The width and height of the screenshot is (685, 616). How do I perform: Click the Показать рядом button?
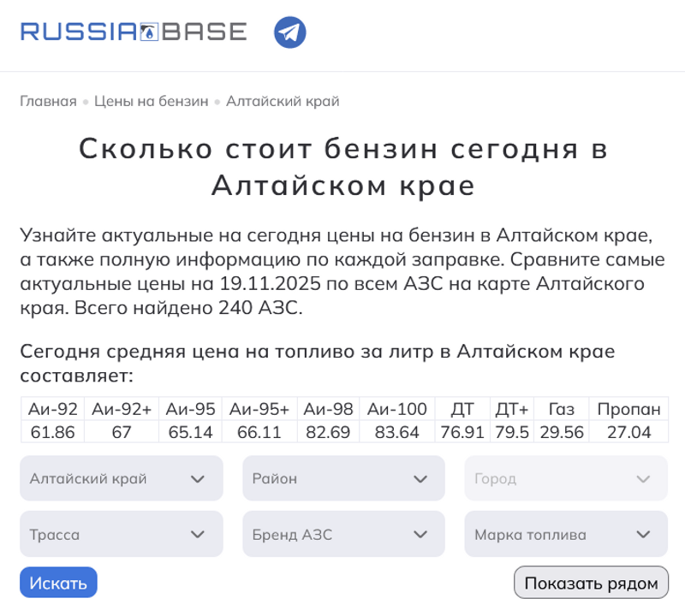click(591, 583)
